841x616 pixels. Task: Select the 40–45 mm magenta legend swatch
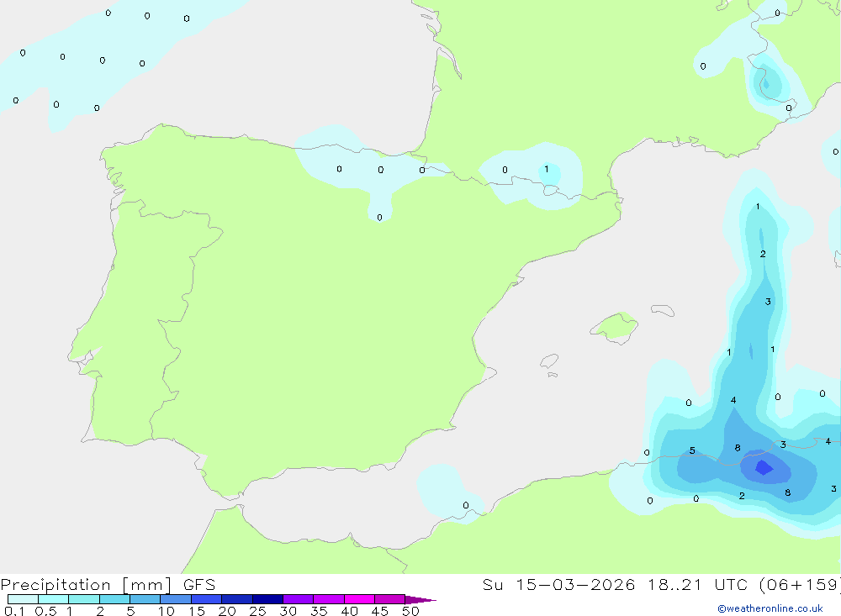359,599
